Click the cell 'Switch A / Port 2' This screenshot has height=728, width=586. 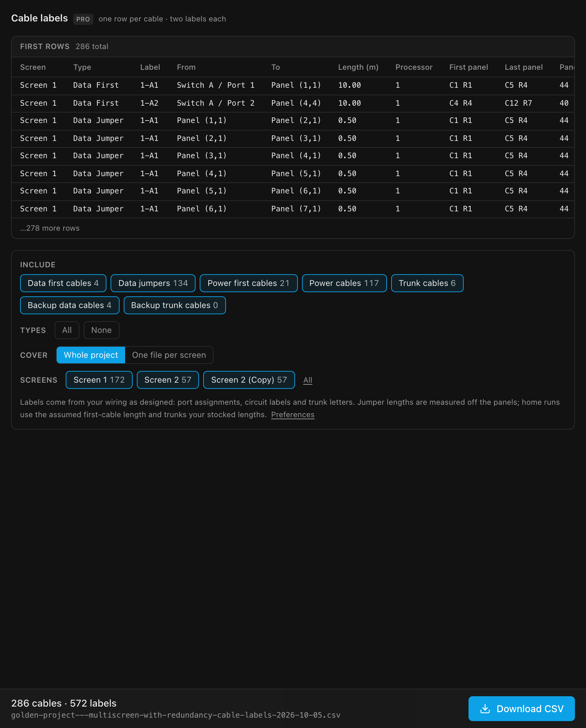(x=216, y=103)
